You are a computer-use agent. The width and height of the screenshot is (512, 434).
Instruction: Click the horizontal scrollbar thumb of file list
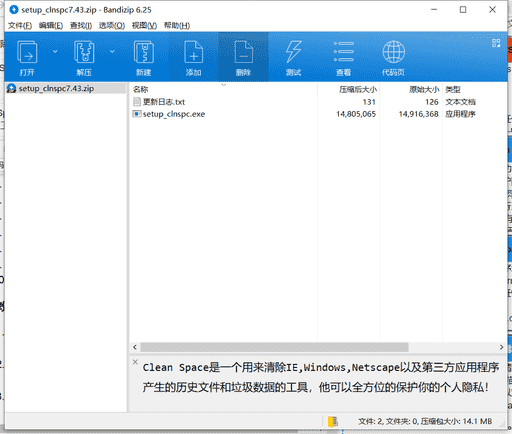click(274, 347)
